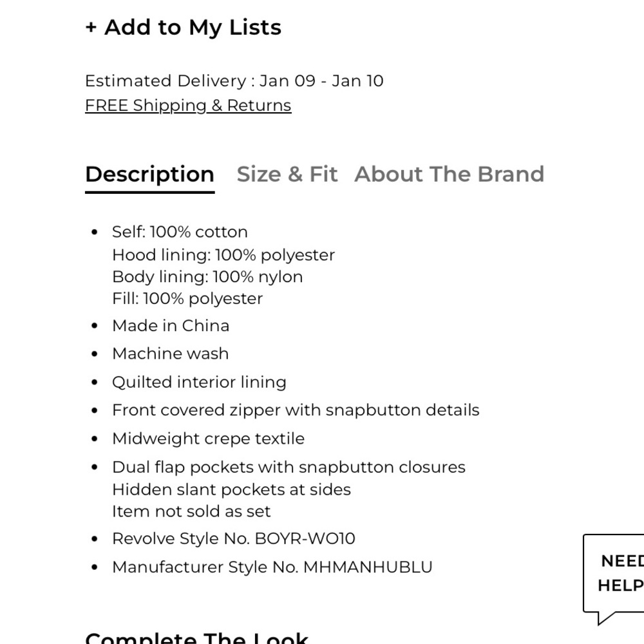The image size is (644, 644).
Task: Click Add to My Lists
Action: pos(183,28)
